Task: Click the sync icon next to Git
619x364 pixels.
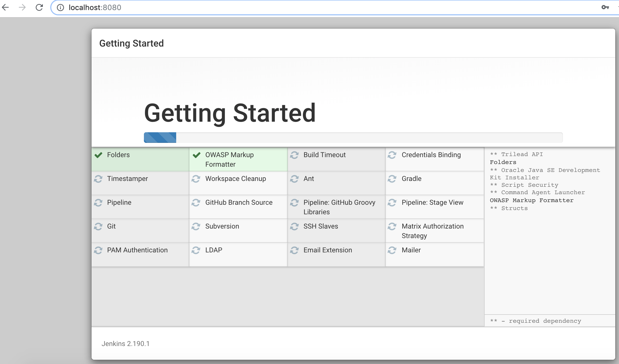Action: click(x=98, y=226)
